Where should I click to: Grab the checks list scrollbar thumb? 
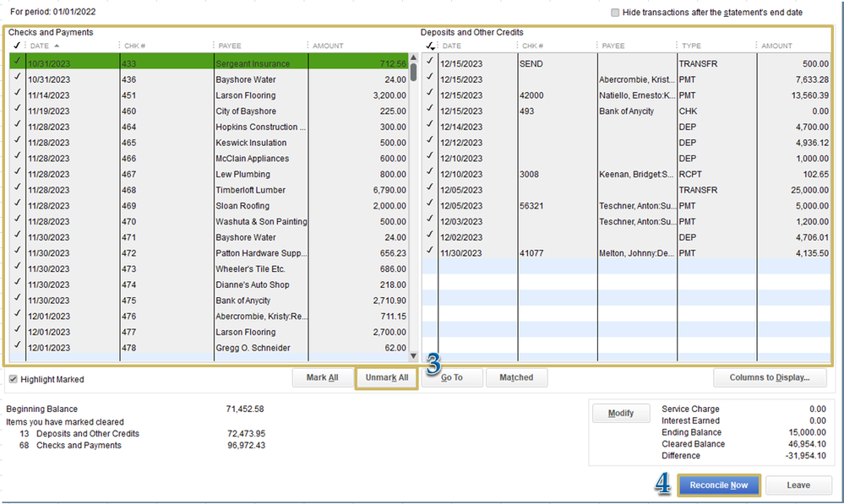(413, 72)
